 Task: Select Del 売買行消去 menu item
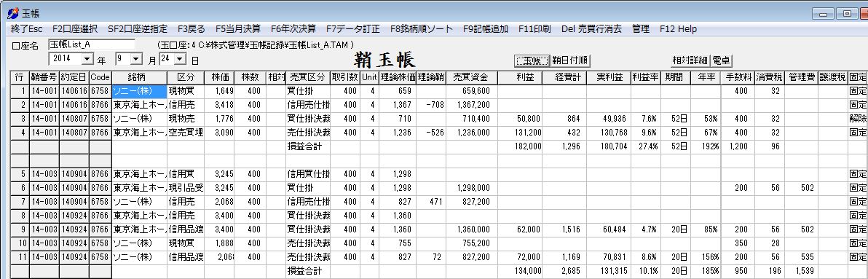point(591,29)
